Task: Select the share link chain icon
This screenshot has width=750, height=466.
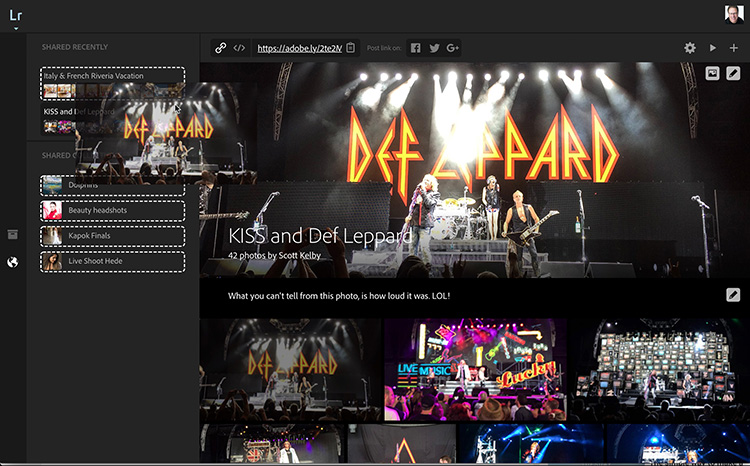Action: pyautogui.click(x=221, y=48)
